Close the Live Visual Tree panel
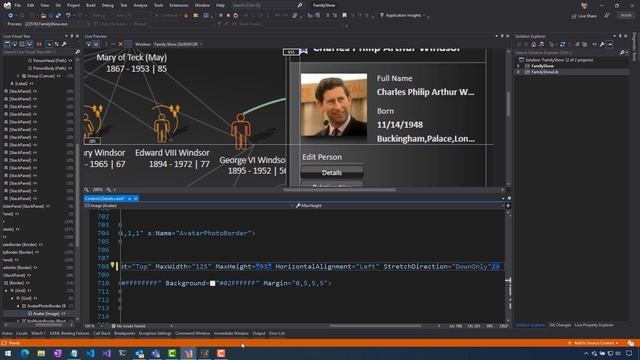Image resolution: width=640 pixels, height=360 pixels. pos(77,36)
